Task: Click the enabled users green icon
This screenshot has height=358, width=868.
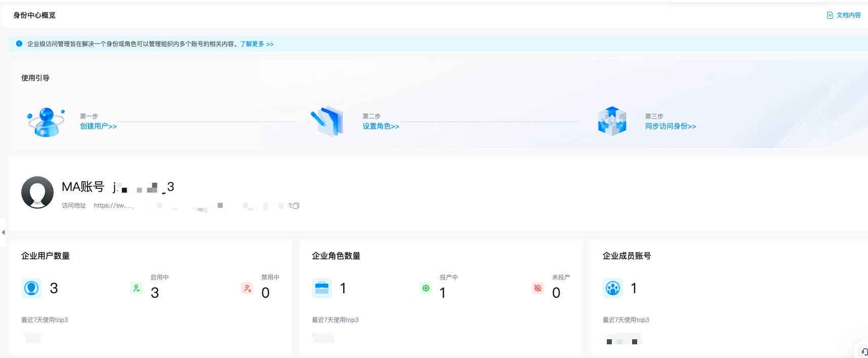Action: tap(136, 288)
